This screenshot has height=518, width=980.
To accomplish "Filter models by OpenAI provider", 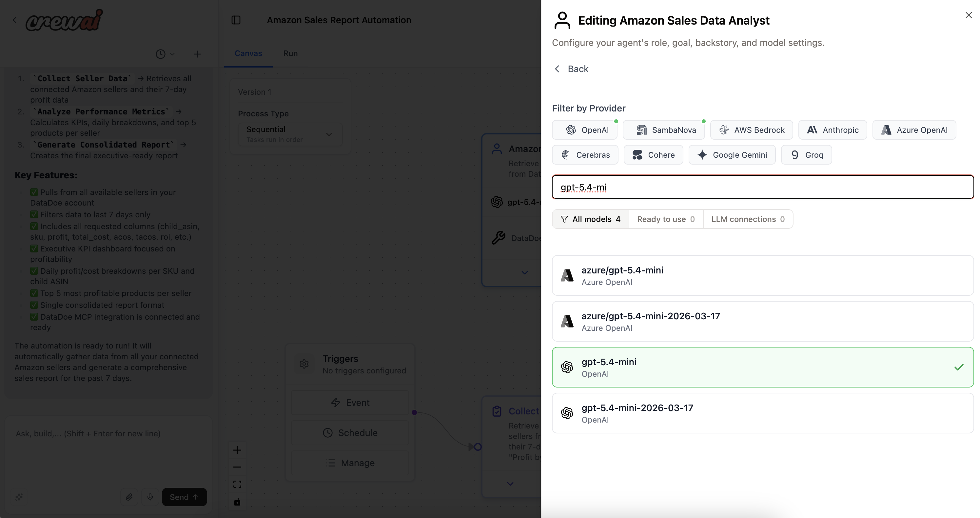I will 585,130.
